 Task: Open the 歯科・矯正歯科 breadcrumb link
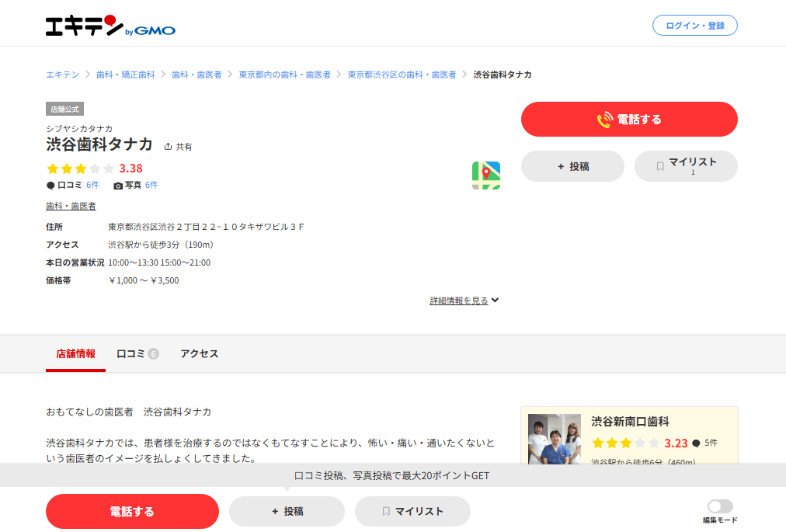[x=125, y=75]
